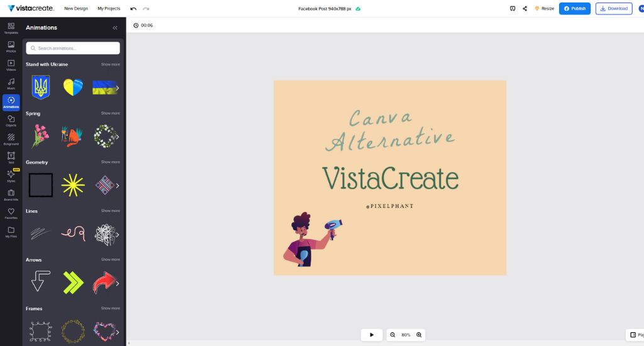Select the floral wreath animation
Viewport: 644px width, 346px height.
pos(105,137)
